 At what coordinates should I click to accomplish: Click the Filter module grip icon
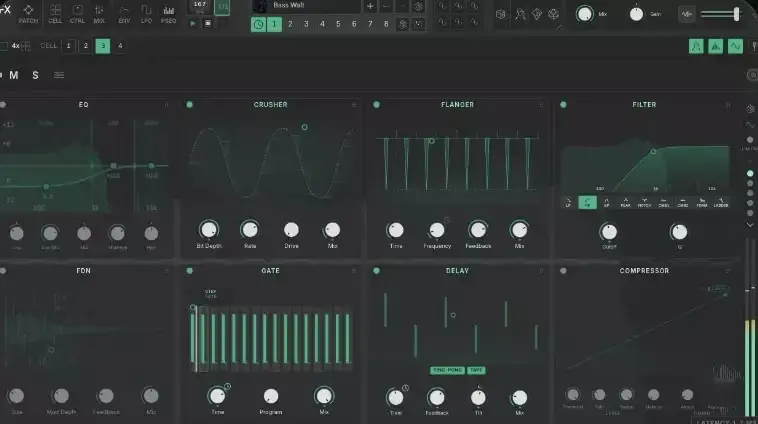(x=728, y=105)
